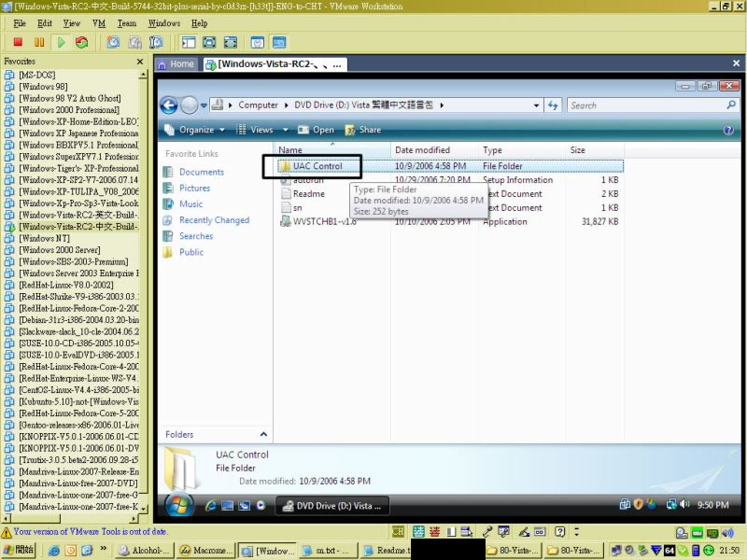
Task: Open the Edit menu
Action: coord(45,23)
